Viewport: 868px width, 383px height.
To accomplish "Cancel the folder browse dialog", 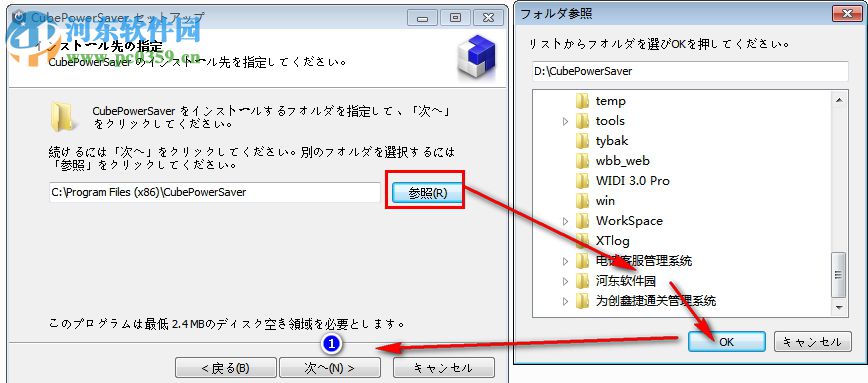I will point(812,342).
